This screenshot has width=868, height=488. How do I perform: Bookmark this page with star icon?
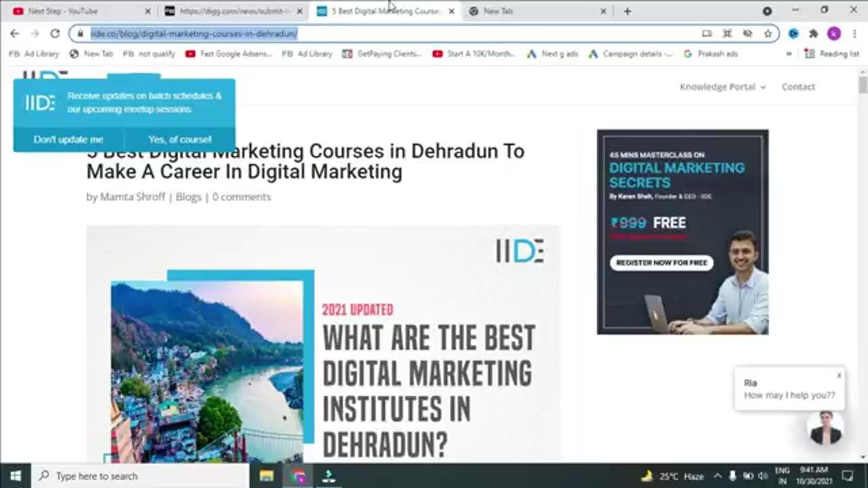[x=768, y=33]
